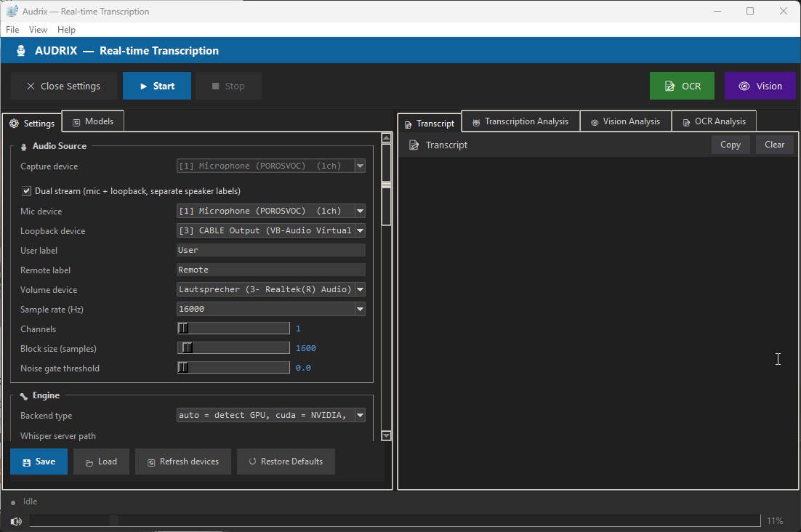Open the Volume device dropdown

tap(360, 289)
